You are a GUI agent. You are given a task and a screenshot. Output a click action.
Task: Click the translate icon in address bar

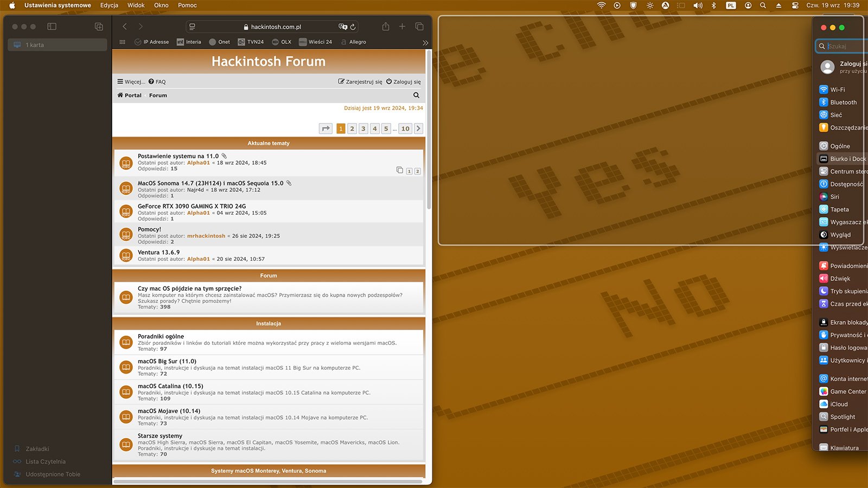click(343, 27)
